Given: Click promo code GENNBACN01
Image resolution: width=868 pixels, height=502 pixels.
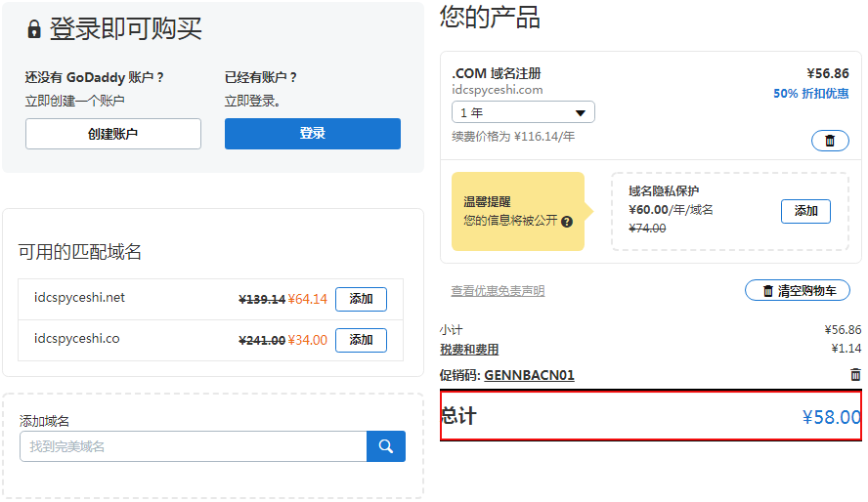Looking at the screenshot, I should click(x=529, y=375).
